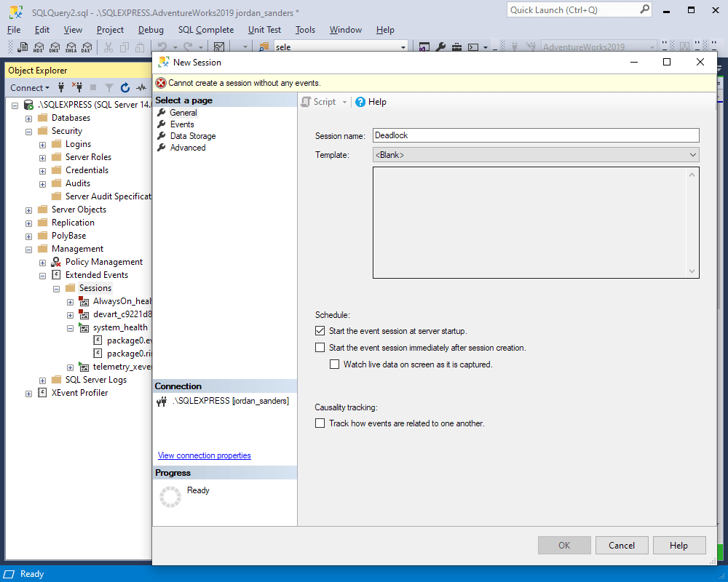The width and height of the screenshot is (728, 582).
Task: Connect Object Explorer to a server
Action: [60, 87]
